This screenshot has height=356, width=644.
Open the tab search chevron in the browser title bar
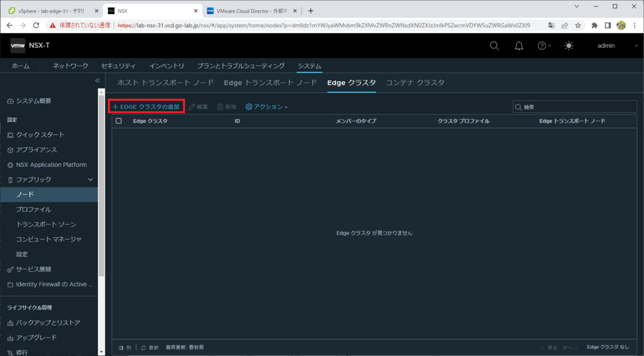576,6
